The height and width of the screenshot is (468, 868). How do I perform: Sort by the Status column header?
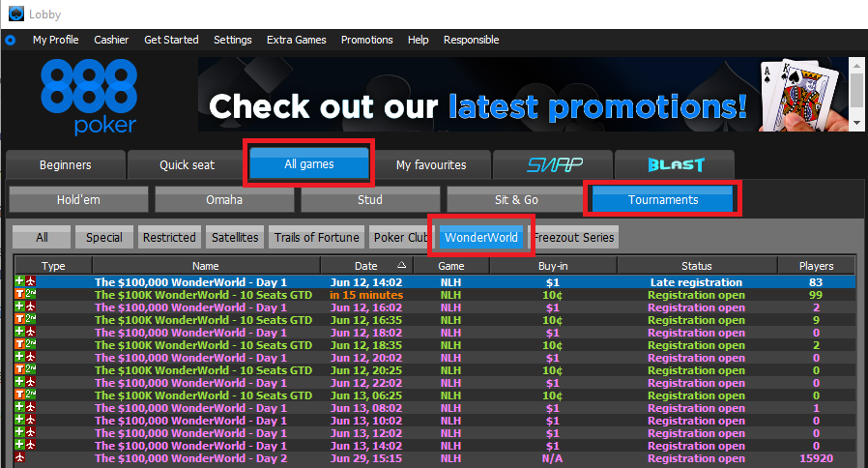pyautogui.click(x=696, y=266)
